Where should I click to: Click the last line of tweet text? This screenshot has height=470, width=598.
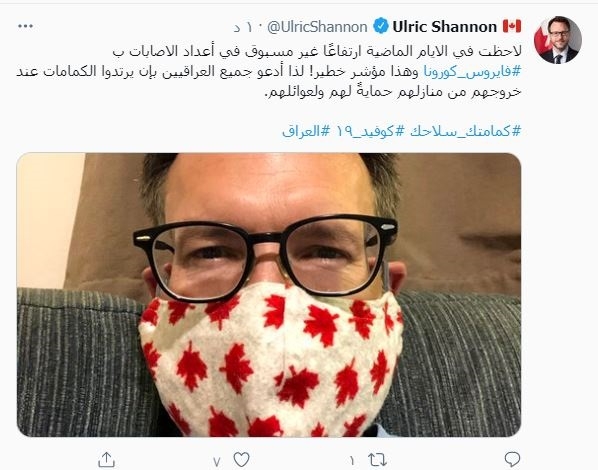(393, 92)
